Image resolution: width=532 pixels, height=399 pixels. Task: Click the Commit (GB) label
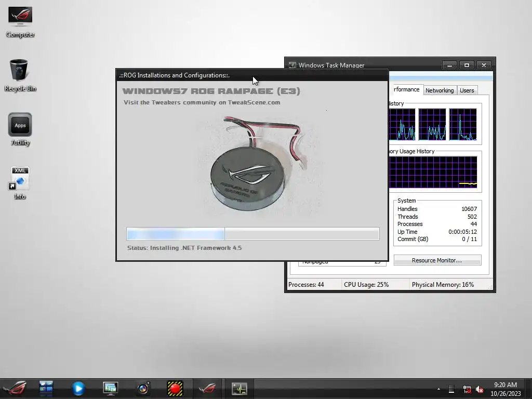(x=413, y=239)
